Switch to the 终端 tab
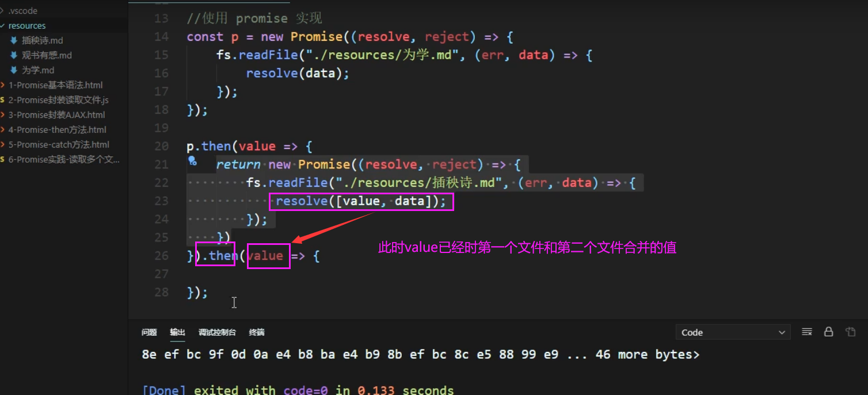Viewport: 868px width, 395px height. [x=257, y=332]
